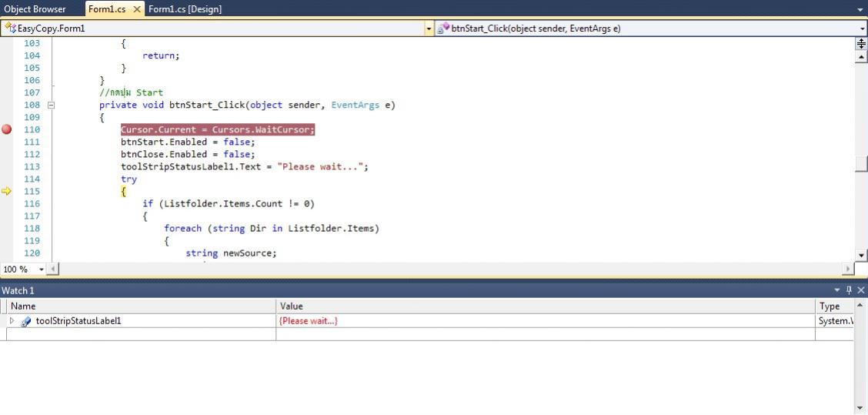868x415 pixels.
Task: Collapse the btnStart_Click method outline
Action: click(x=52, y=105)
